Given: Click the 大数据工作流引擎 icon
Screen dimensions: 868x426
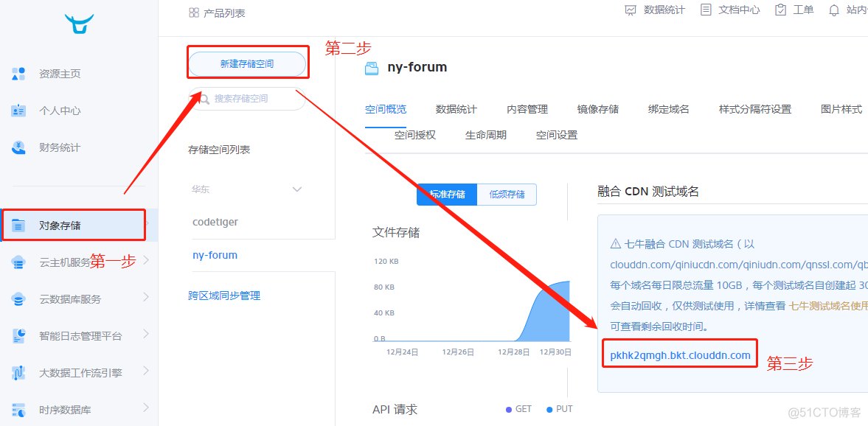Looking at the screenshot, I should tap(18, 373).
